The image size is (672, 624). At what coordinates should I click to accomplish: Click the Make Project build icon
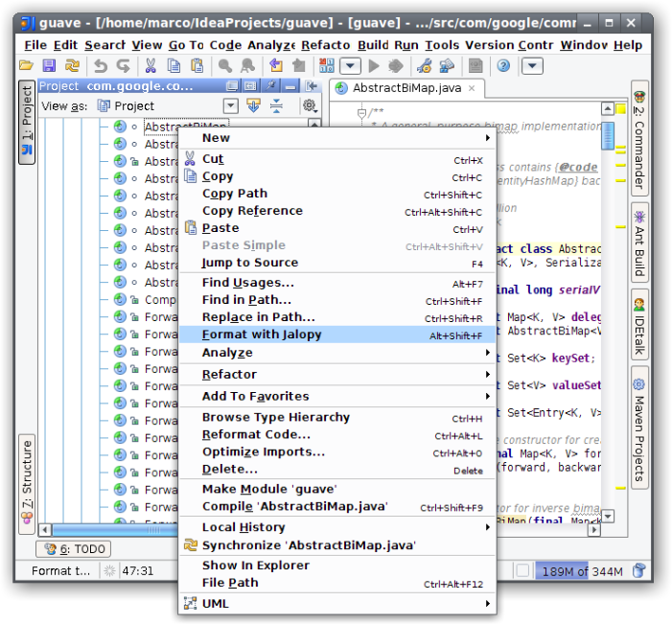pyautogui.click(x=327, y=65)
